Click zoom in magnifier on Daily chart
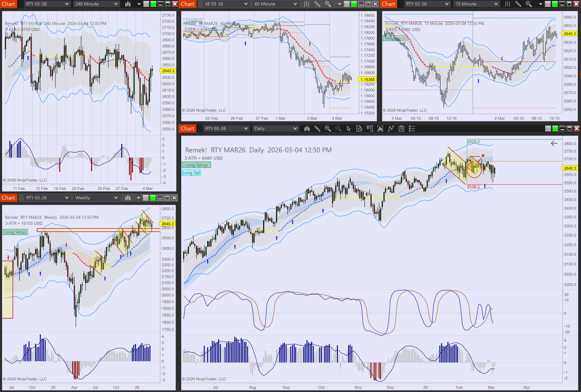Screen dimensions: 581x392 click(327, 129)
